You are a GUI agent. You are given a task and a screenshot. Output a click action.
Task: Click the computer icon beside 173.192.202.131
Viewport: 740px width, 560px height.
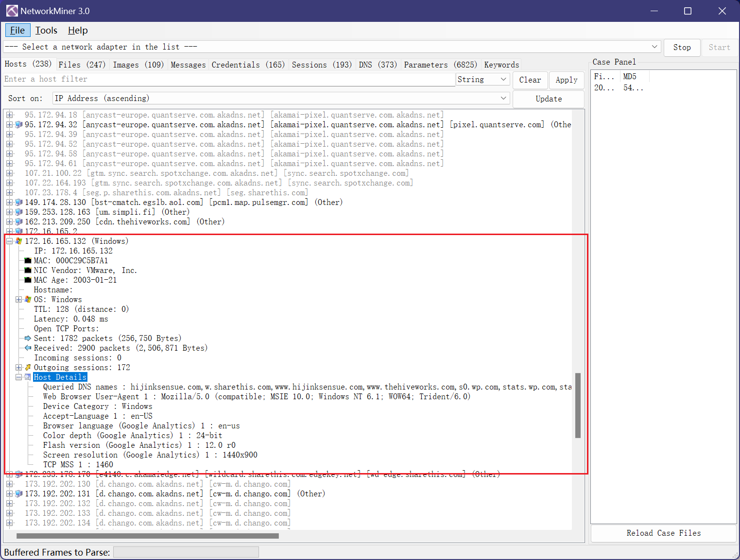pyautogui.click(x=19, y=493)
